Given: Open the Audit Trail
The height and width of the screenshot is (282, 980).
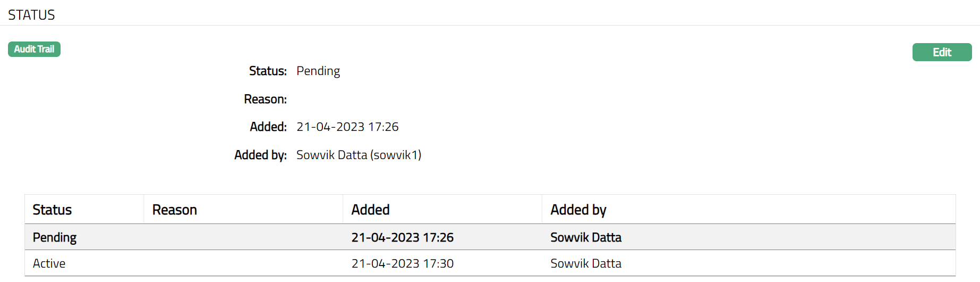Looking at the screenshot, I should coord(34,49).
